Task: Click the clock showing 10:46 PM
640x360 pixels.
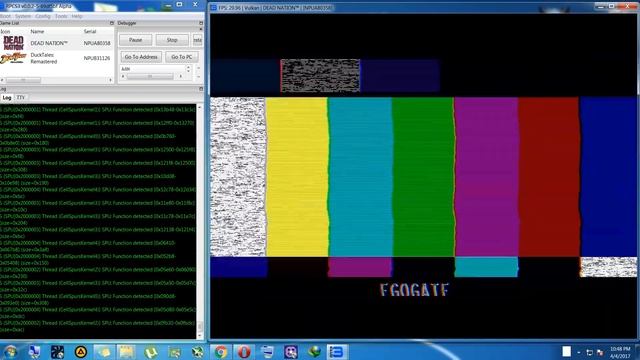Action: pos(620,349)
